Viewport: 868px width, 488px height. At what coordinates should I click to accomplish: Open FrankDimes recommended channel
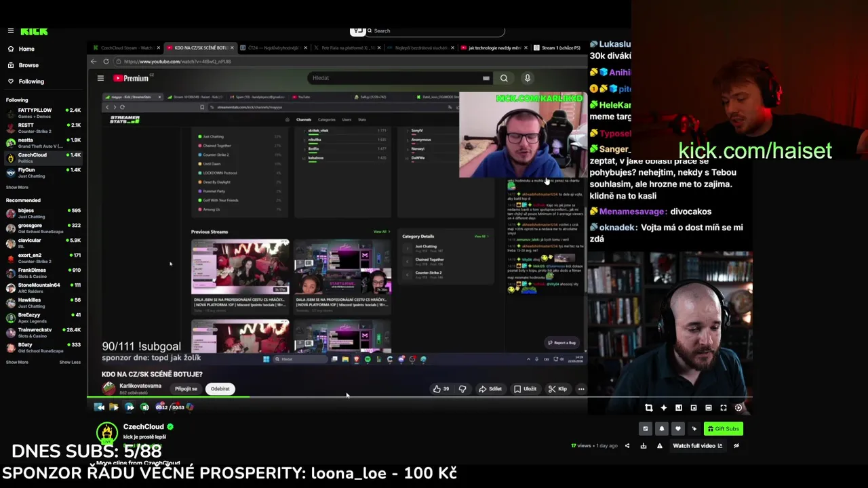[x=43, y=272]
